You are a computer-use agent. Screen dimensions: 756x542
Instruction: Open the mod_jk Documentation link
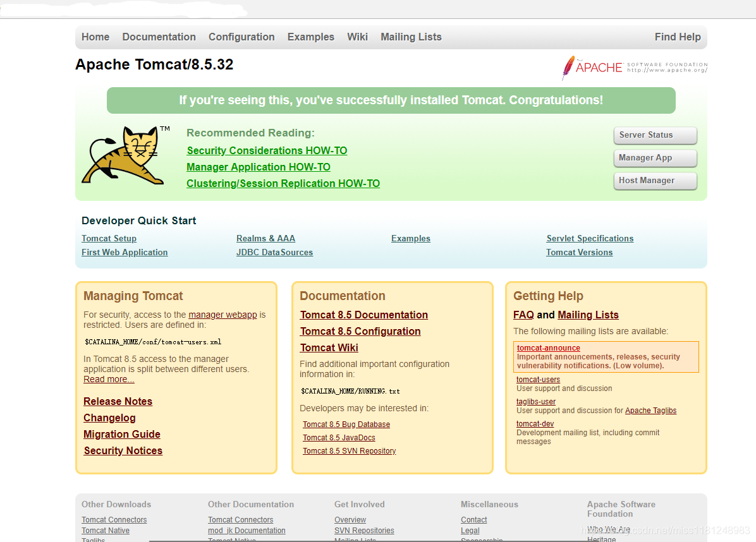tap(247, 531)
